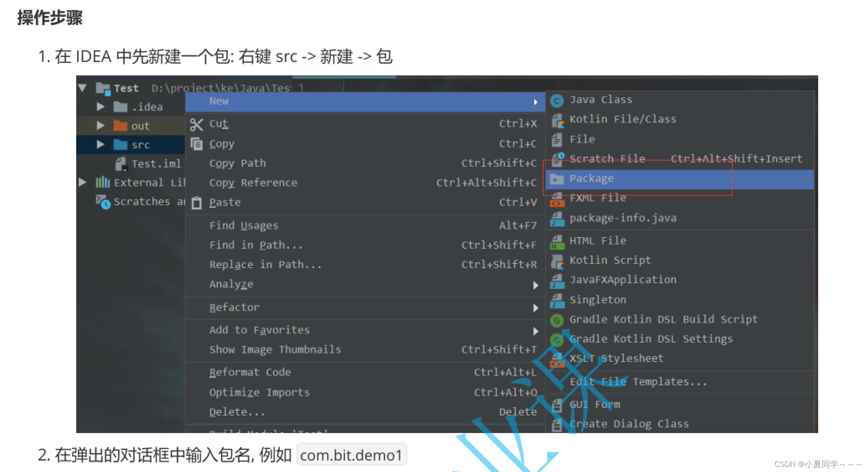
Task: Click the HTML File icon
Action: 557,242
